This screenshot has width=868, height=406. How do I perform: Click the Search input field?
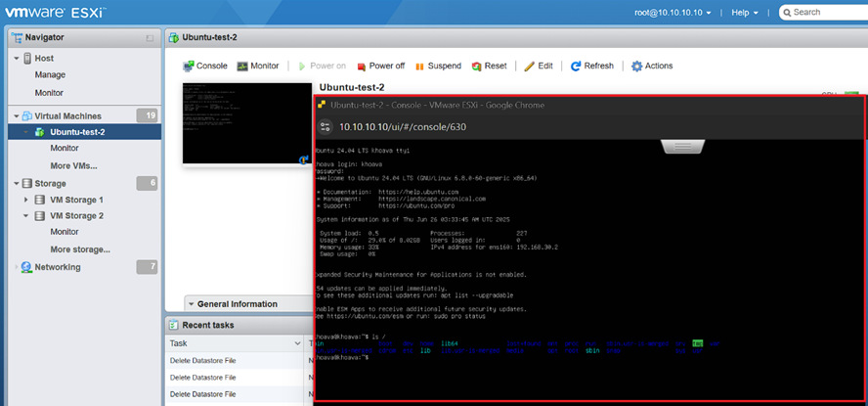tap(826, 13)
